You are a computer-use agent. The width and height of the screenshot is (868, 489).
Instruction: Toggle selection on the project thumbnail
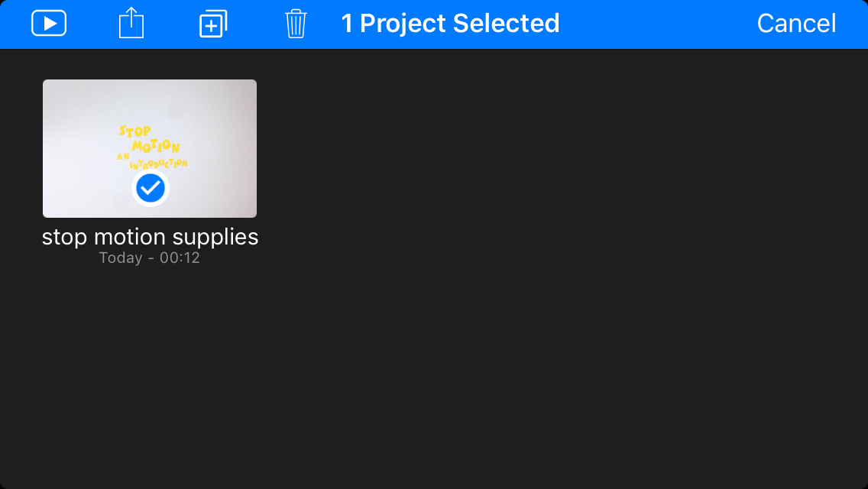point(149,148)
